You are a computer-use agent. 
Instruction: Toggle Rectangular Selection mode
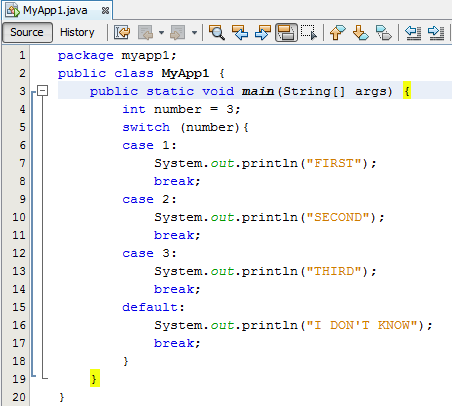(309, 33)
